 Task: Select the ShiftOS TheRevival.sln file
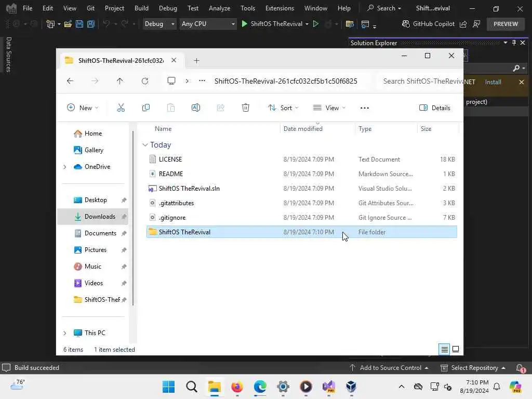tap(302, 188)
